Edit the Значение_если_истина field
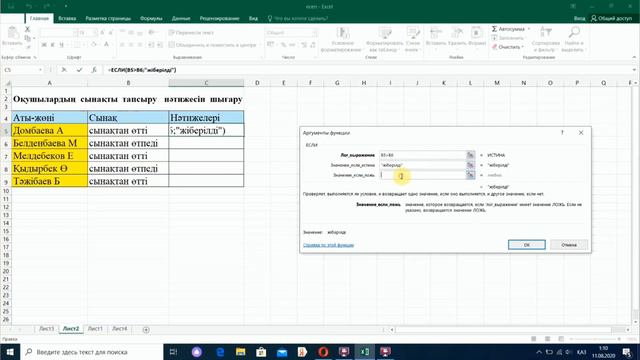This screenshot has width=640, height=360. tap(423, 165)
